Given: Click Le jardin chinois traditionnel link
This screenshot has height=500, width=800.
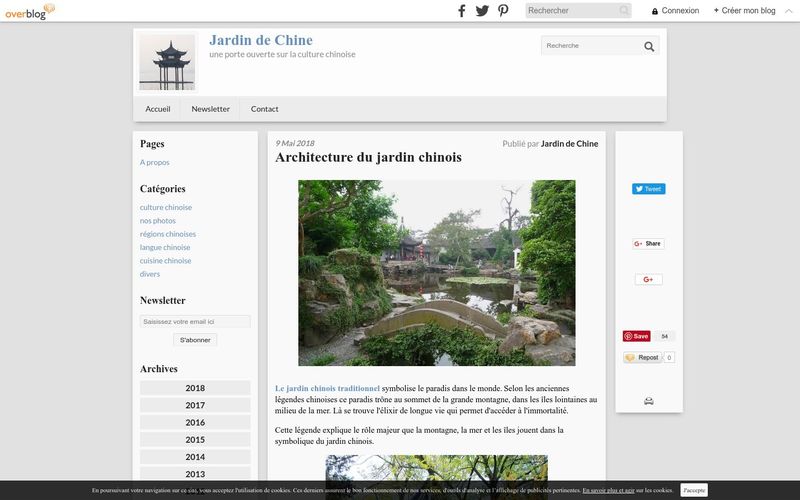Looking at the screenshot, I should (x=328, y=388).
